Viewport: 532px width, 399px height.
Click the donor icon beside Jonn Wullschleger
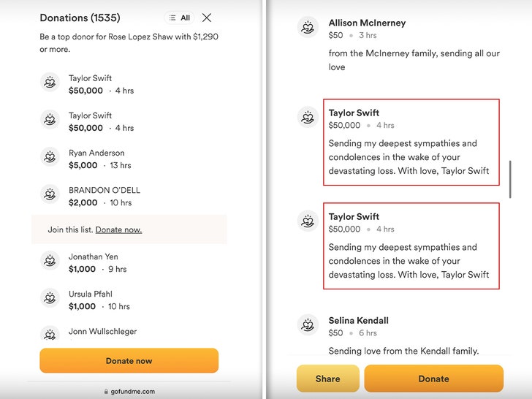click(50, 334)
